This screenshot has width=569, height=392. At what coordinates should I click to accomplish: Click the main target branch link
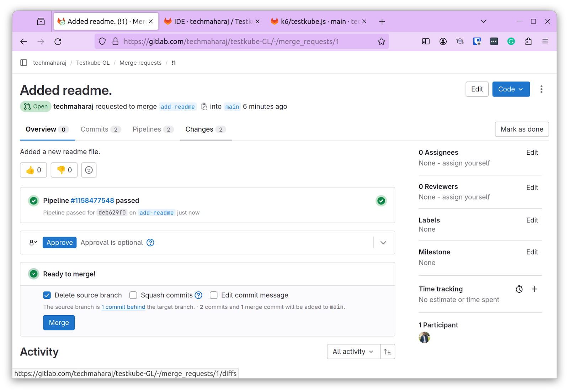pyautogui.click(x=232, y=107)
